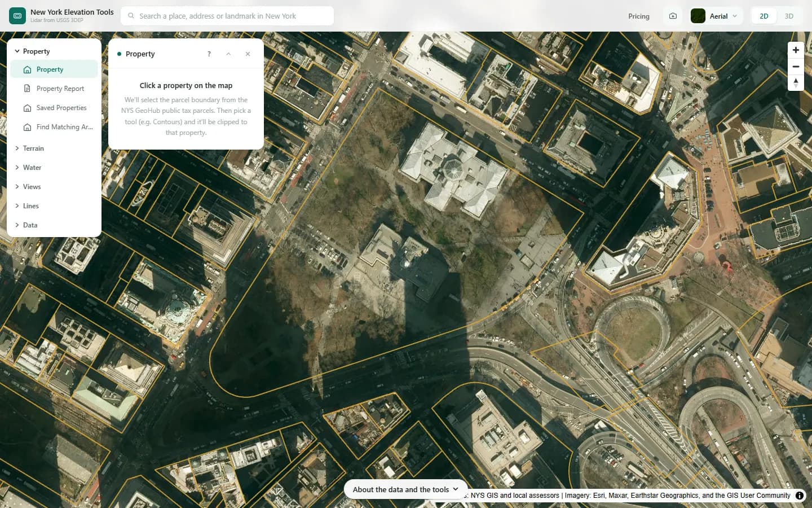This screenshot has width=812, height=508.
Task: Click the 'Lidar from USGS 3DEP' subtitle
Action: pyautogui.click(x=57, y=20)
